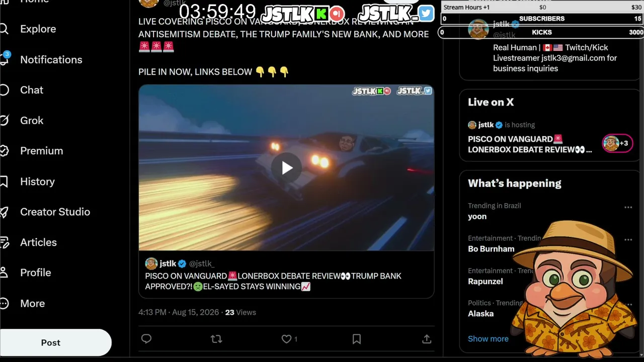
Task: Click the Explore magnifier icon
Action: point(4,29)
